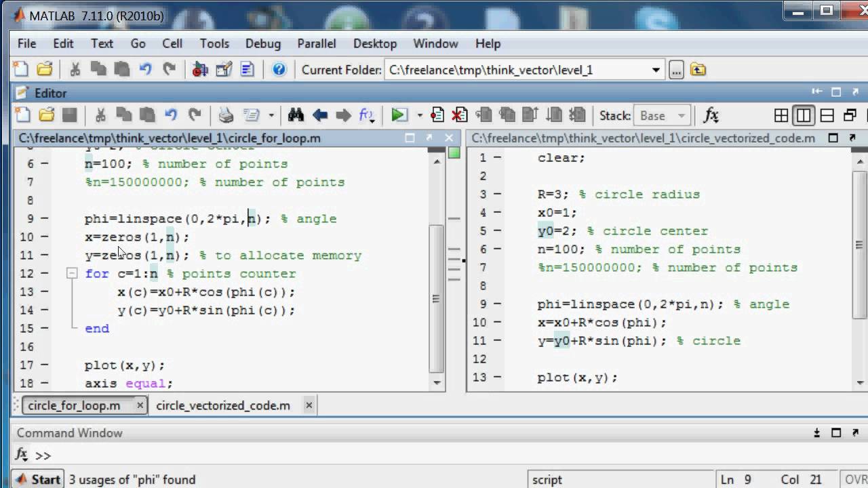Toggle breakpoint on line 3 of circle_vectorized_code.m
868x488 pixels.
(497, 195)
